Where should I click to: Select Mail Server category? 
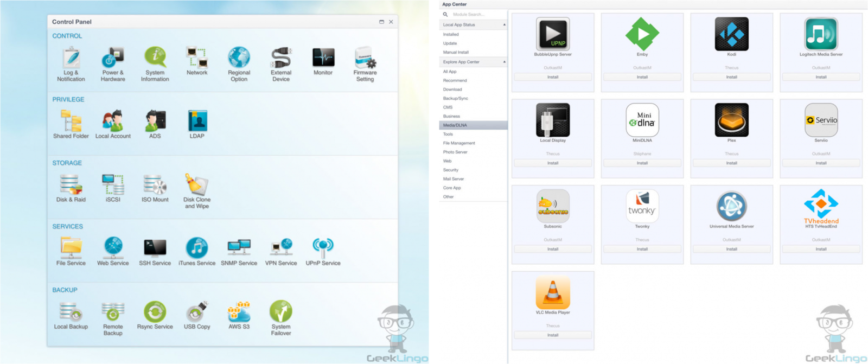pos(454,179)
